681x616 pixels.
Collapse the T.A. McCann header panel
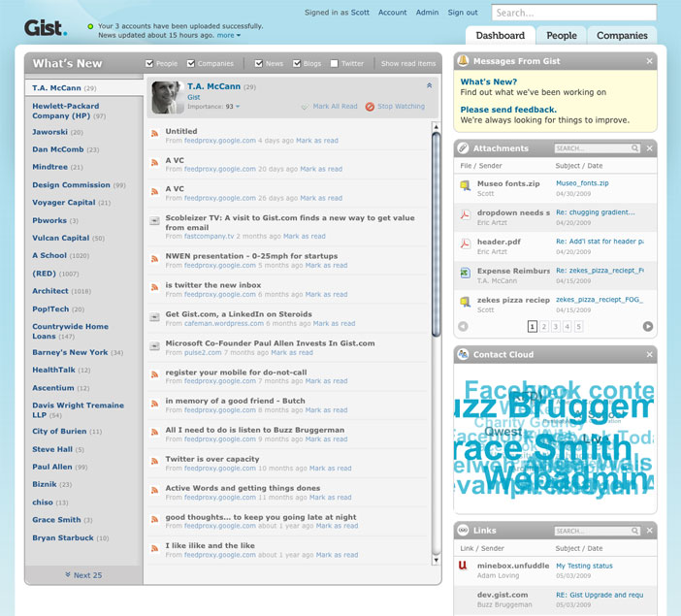(429, 85)
